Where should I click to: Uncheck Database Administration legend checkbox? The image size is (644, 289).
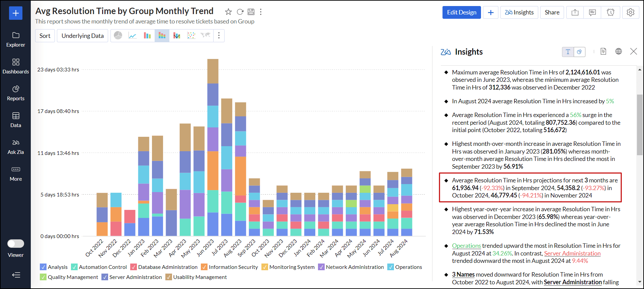click(134, 267)
